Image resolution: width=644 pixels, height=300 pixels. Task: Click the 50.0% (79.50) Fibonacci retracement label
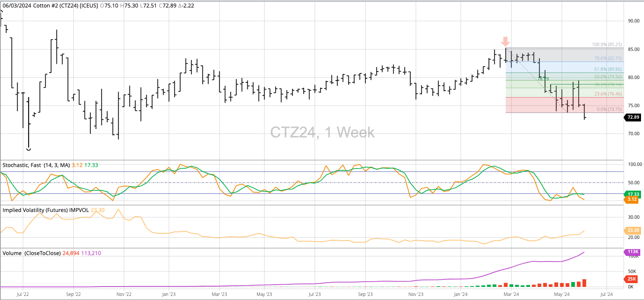(x=608, y=77)
